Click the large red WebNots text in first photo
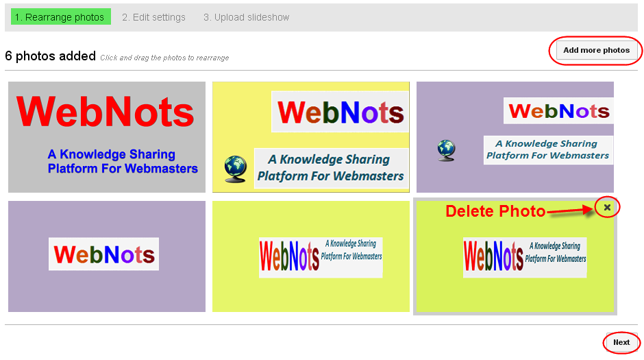Screen dimensions: 644x360 click(x=106, y=111)
